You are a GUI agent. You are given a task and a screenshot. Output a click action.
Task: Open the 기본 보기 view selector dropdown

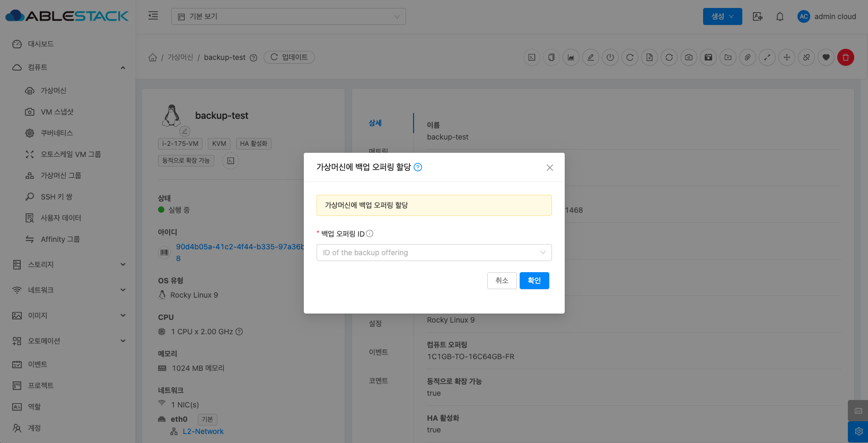click(288, 16)
